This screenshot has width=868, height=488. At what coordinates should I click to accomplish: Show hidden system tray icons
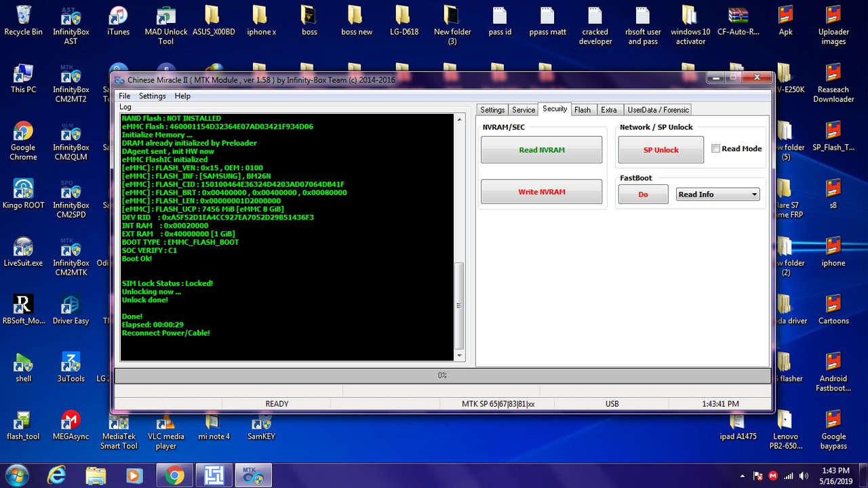click(x=743, y=476)
